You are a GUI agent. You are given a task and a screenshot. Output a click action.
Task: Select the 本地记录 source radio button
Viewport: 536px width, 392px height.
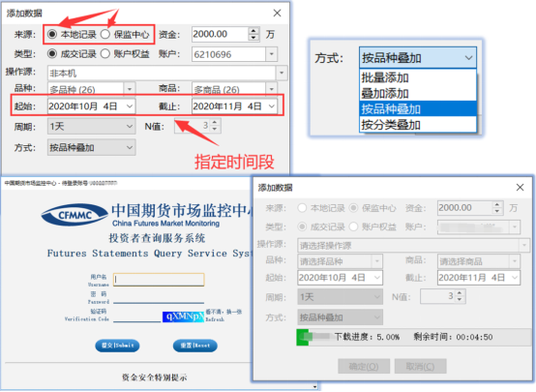[x=52, y=34]
